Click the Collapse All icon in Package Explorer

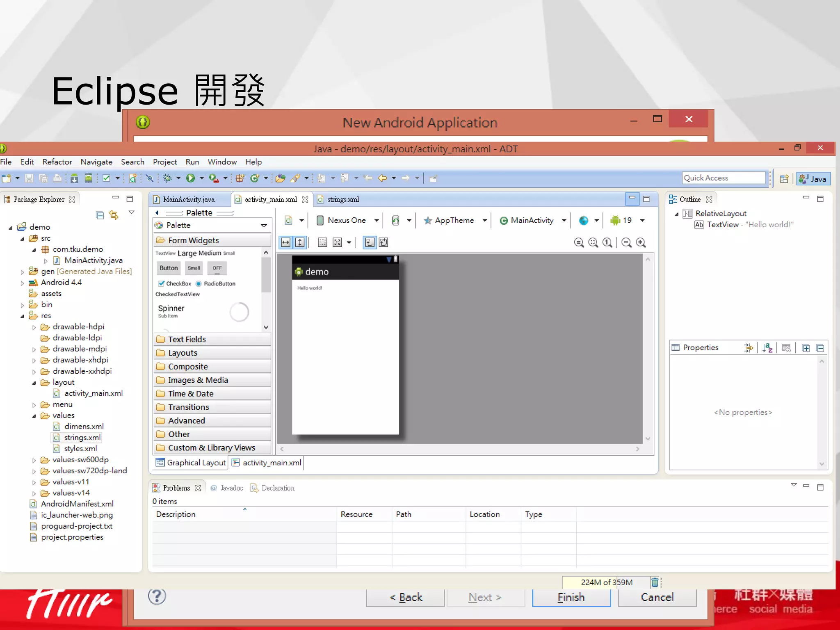click(100, 215)
